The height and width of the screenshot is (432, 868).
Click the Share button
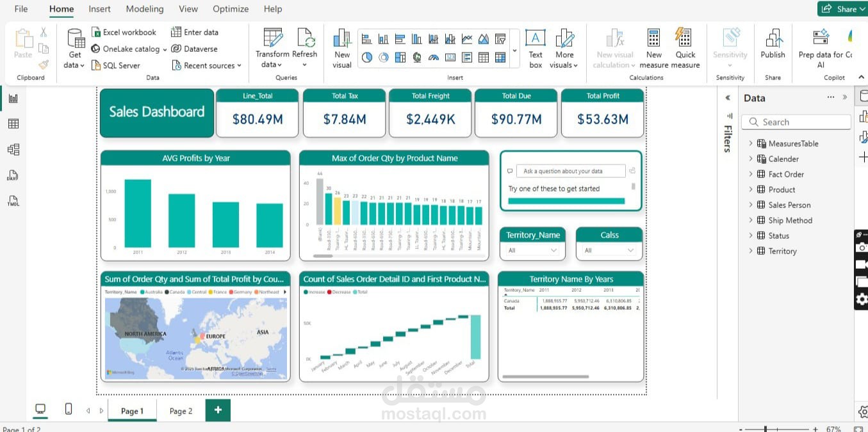[842, 9]
